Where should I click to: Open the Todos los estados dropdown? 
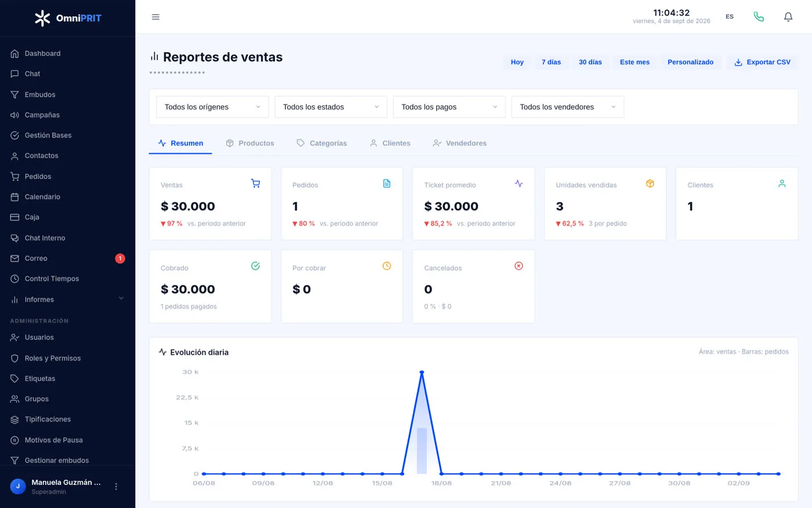point(331,107)
